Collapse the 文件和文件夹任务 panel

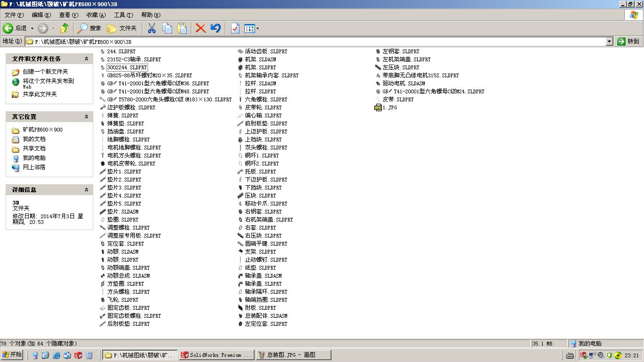(86, 59)
